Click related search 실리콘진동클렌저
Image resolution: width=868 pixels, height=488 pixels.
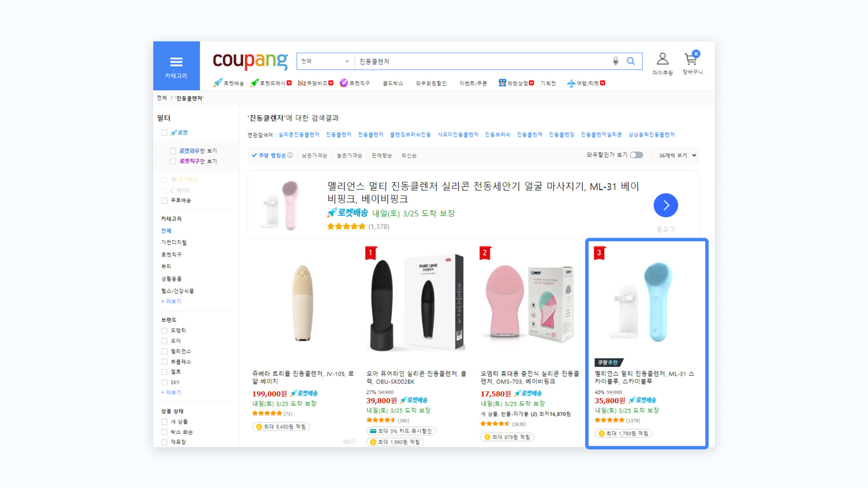pyautogui.click(x=299, y=135)
